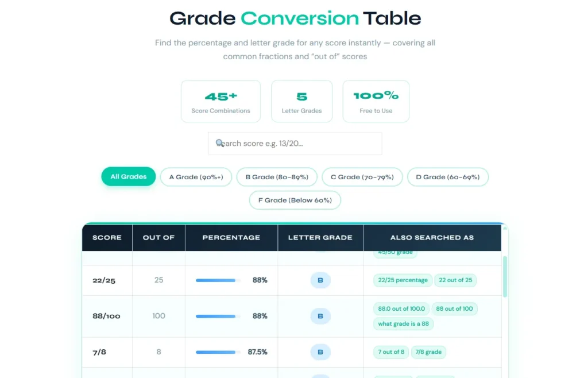This screenshot has width=588, height=378.
Task: Select the C Grade (70-79%) filter
Action: [x=362, y=177]
